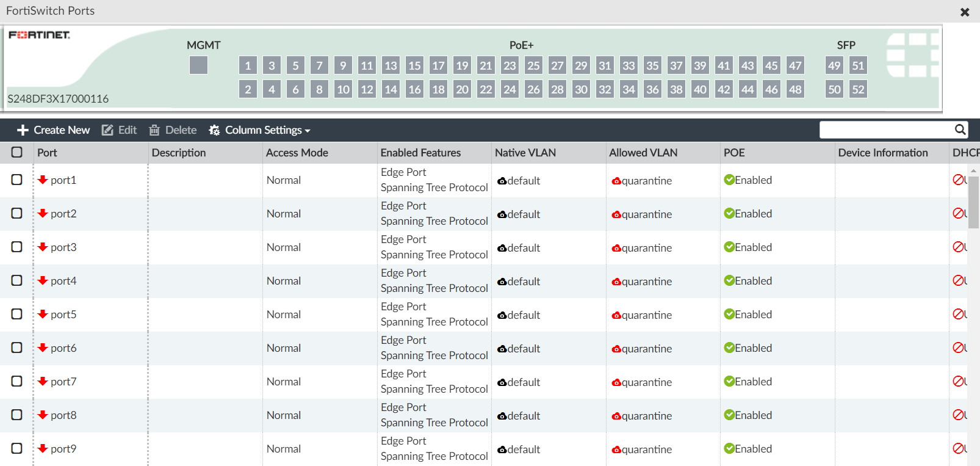
Task: Click quarantine VLAN icon on port5 row
Action: coord(616,315)
